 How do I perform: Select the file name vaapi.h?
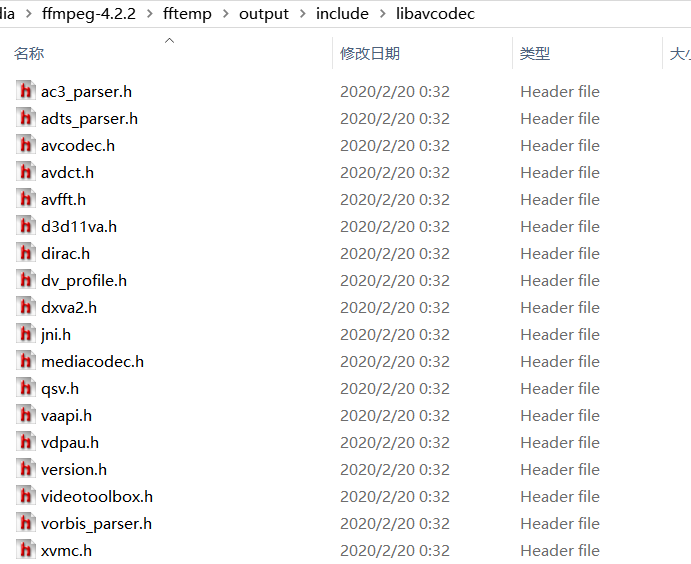67,416
